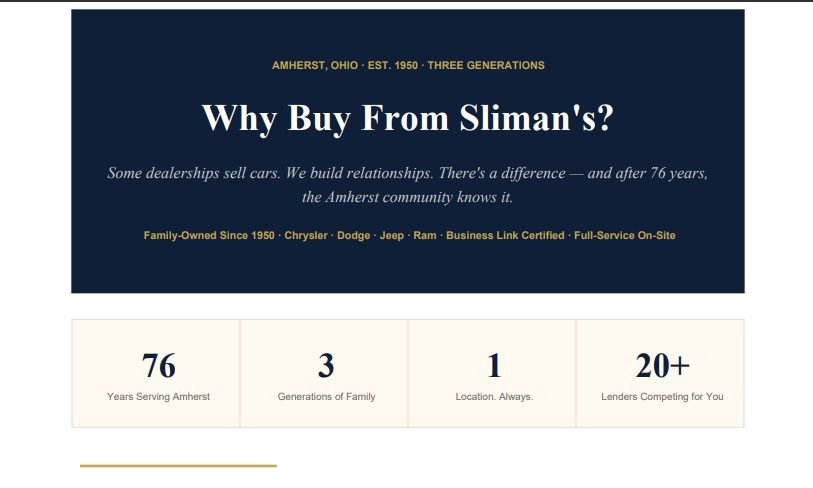Click the large "76" statistic number
This screenshot has height=488, width=813.
[158, 366]
